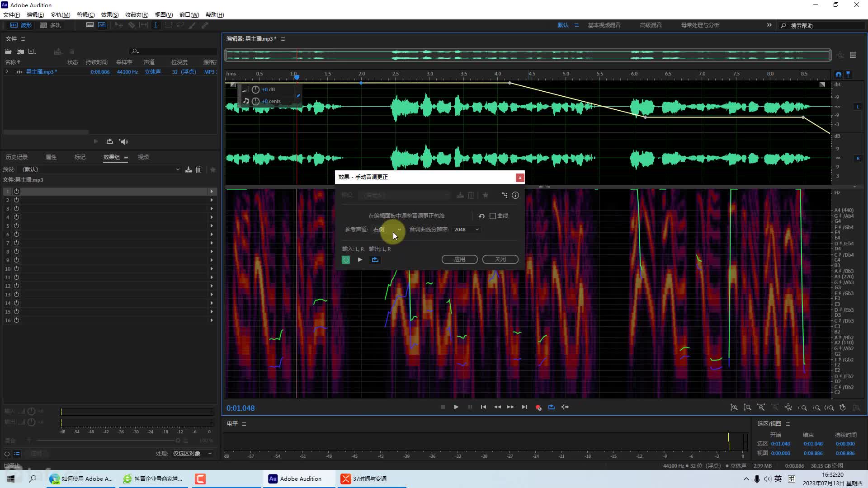Close the 手动音调更正 effect window with the X
Screen dimensions: 868x488
coord(520,178)
